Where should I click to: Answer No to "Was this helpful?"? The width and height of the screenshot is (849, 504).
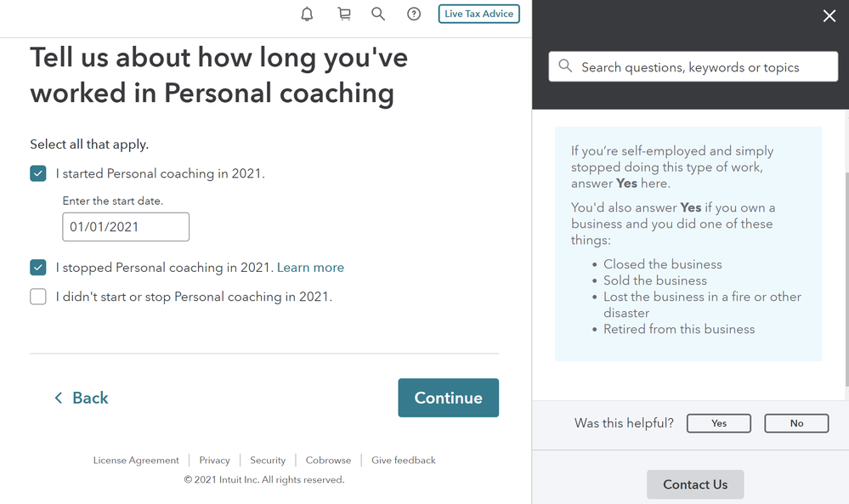click(x=796, y=423)
